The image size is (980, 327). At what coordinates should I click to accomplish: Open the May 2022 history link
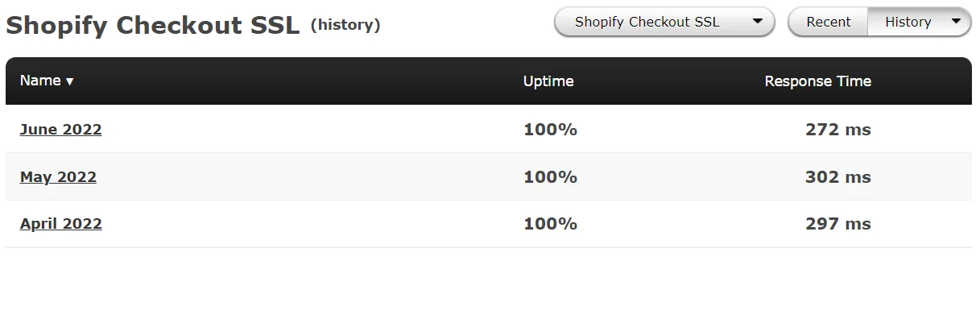(58, 177)
